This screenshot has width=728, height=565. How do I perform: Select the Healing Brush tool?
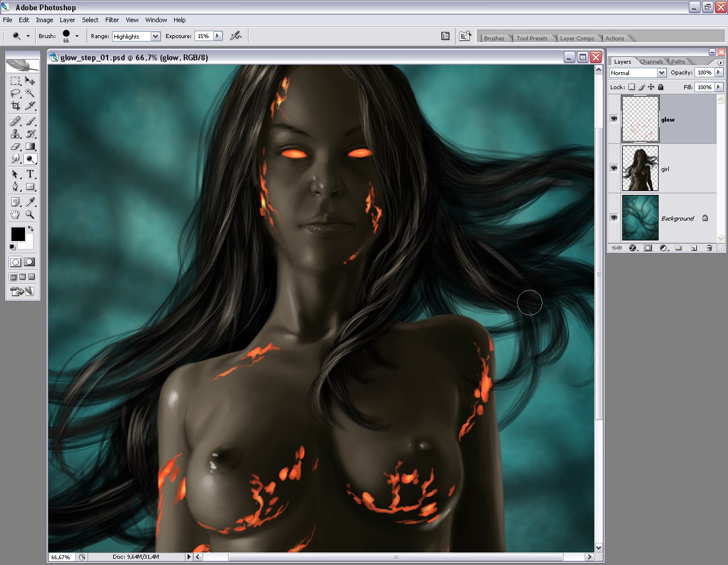[x=15, y=121]
